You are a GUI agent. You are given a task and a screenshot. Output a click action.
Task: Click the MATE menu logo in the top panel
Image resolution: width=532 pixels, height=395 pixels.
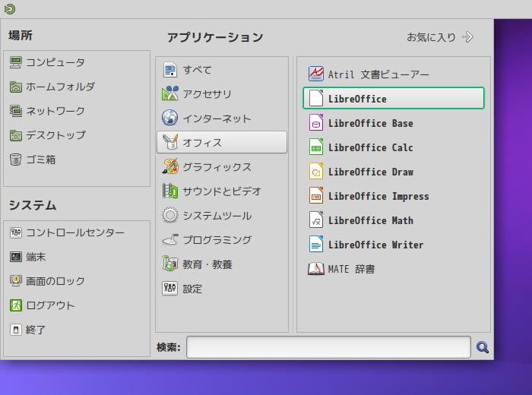(10, 9)
